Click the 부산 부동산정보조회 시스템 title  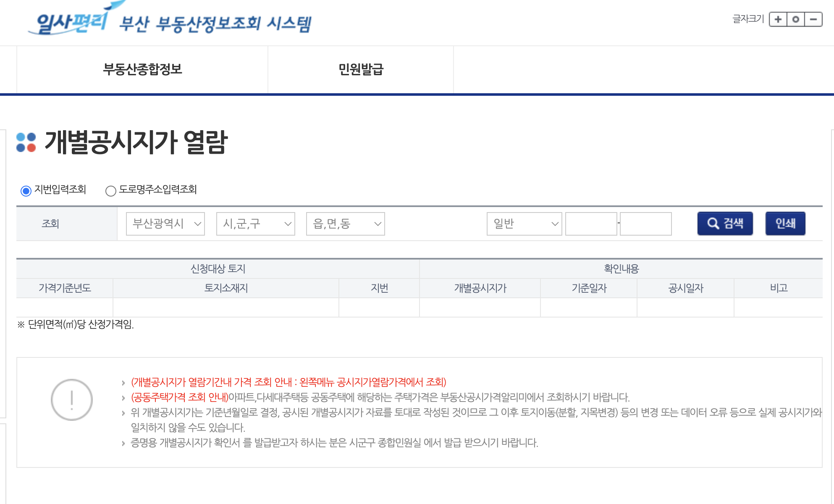[215, 24]
